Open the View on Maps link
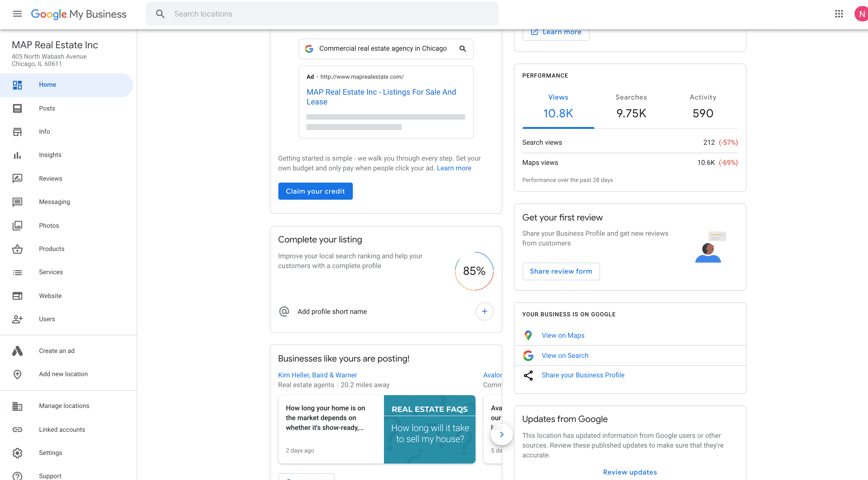 coord(563,335)
